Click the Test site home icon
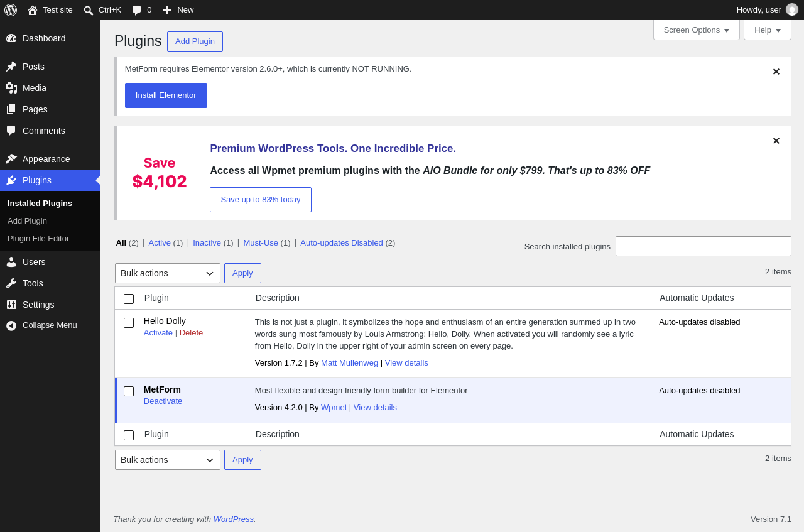 [x=33, y=10]
